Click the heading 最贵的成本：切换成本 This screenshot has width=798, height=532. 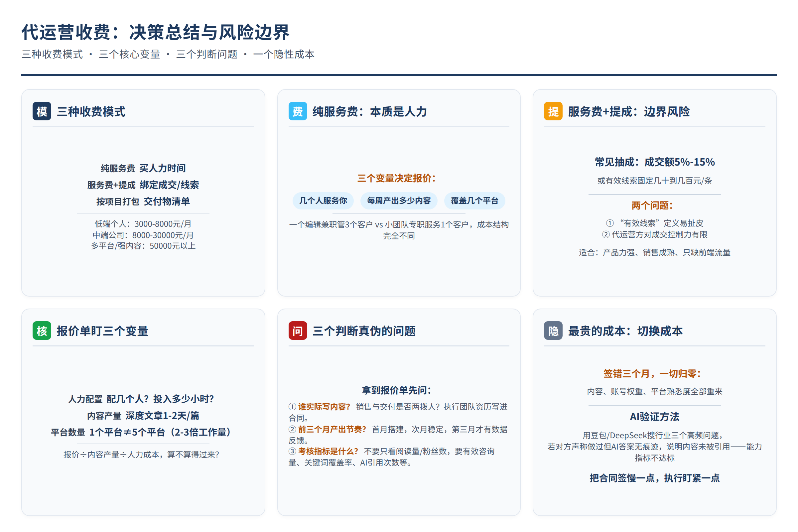click(x=625, y=331)
